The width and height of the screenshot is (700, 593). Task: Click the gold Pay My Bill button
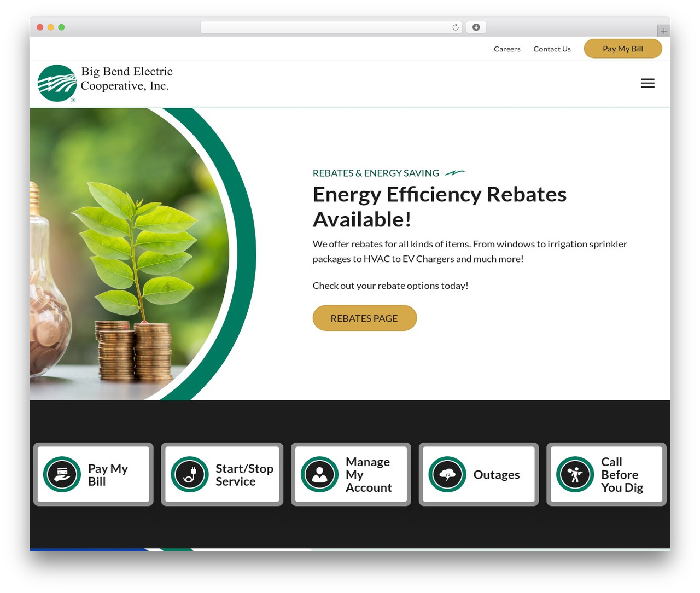tap(623, 49)
